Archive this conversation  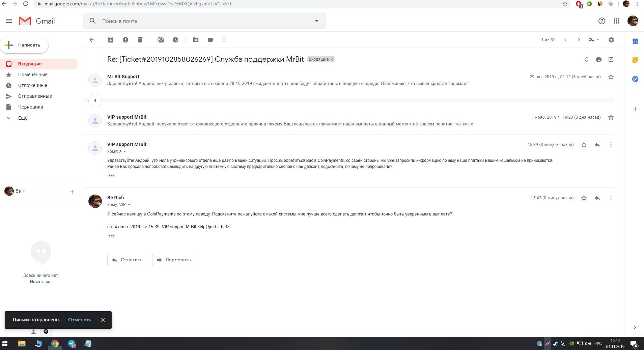111,40
